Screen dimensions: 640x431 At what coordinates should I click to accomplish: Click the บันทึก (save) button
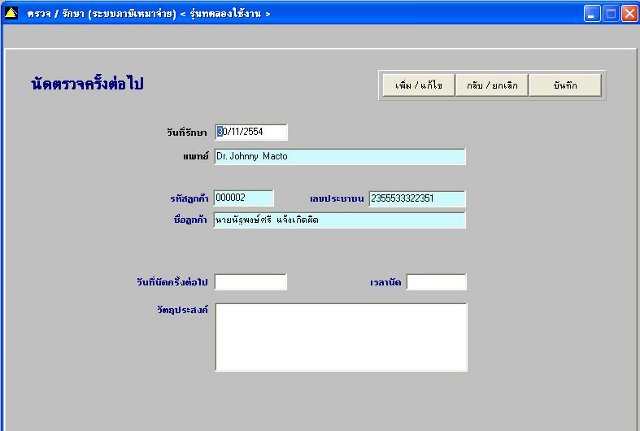pyautogui.click(x=565, y=85)
